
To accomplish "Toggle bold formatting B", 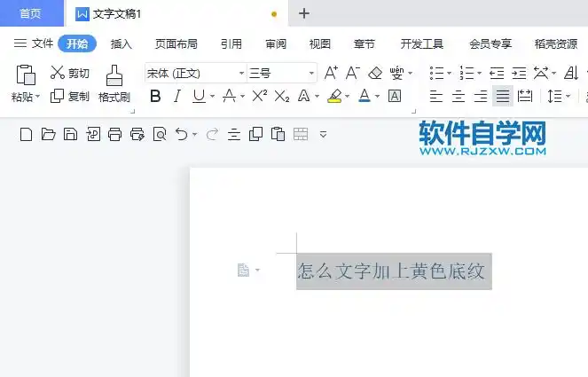I will 155,97.
